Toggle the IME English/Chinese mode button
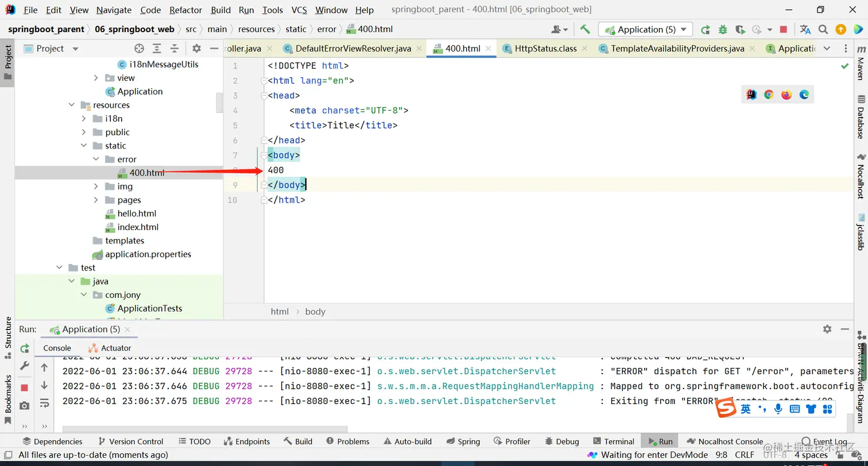 [x=745, y=409]
